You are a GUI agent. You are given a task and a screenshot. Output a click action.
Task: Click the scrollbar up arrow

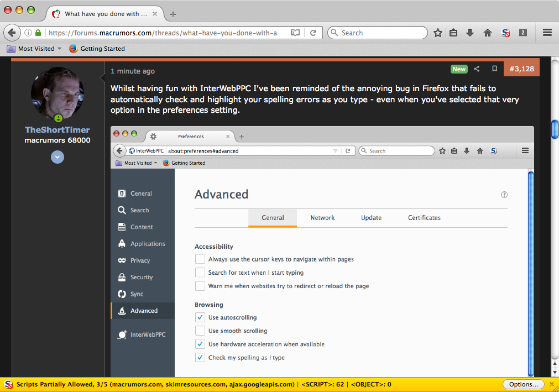(555, 363)
